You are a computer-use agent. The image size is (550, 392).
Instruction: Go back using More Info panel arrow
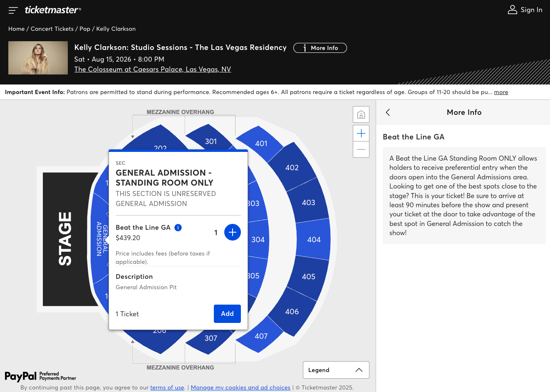coord(388,112)
